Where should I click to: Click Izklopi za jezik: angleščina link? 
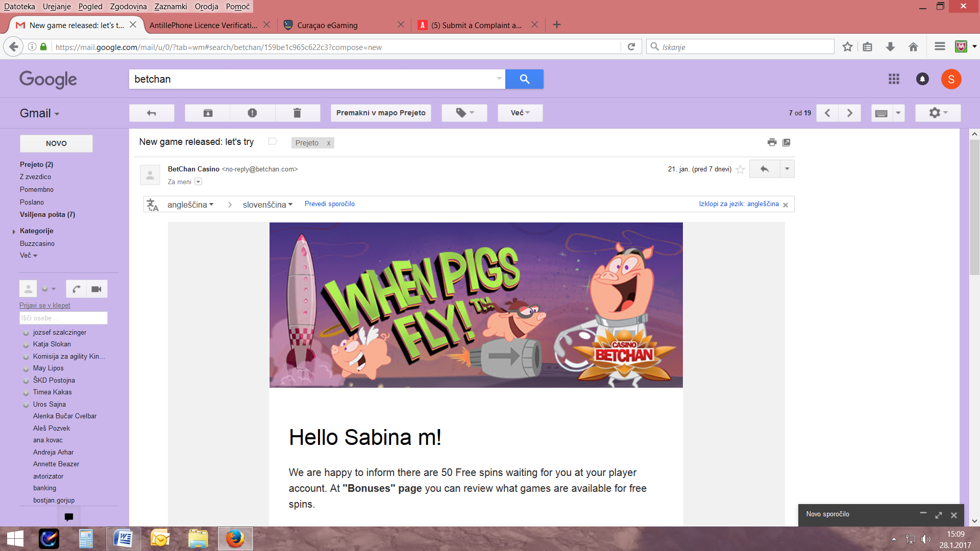click(739, 204)
